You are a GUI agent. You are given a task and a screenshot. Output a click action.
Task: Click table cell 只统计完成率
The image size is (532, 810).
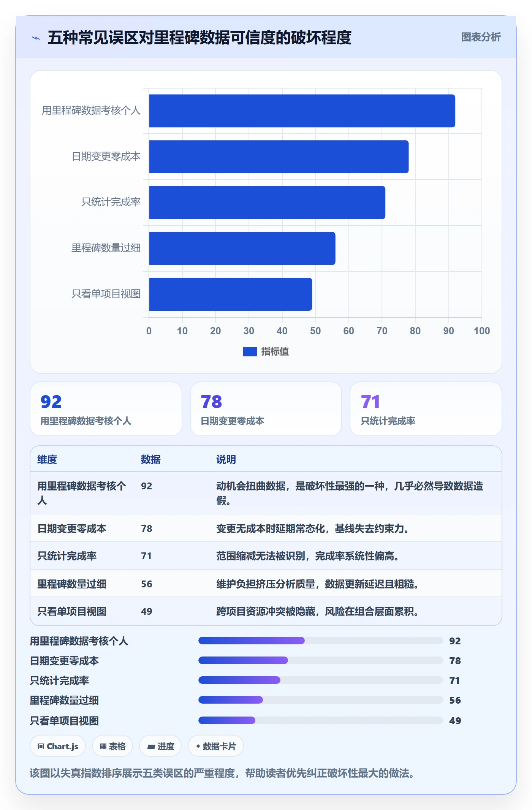click(x=67, y=556)
